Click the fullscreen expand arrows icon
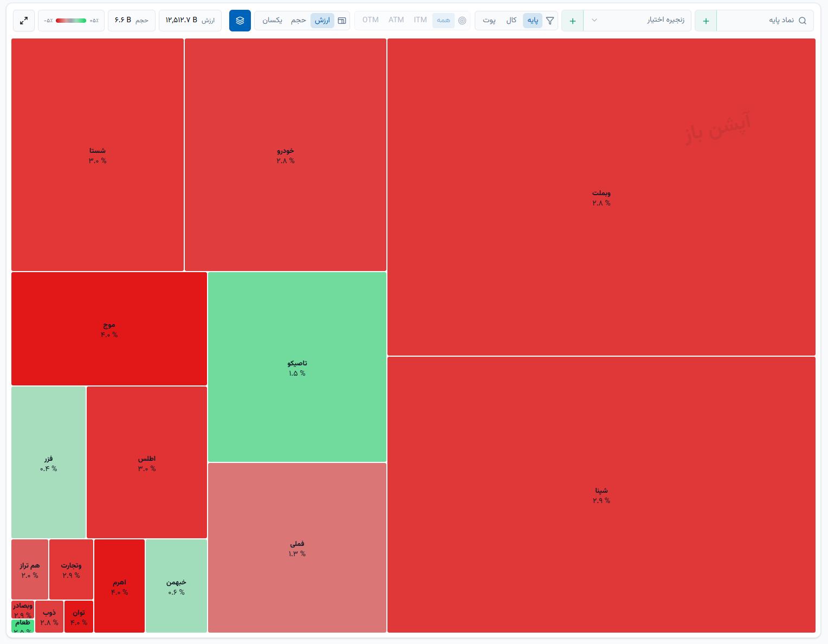Image resolution: width=828 pixels, height=644 pixels. 24,21
